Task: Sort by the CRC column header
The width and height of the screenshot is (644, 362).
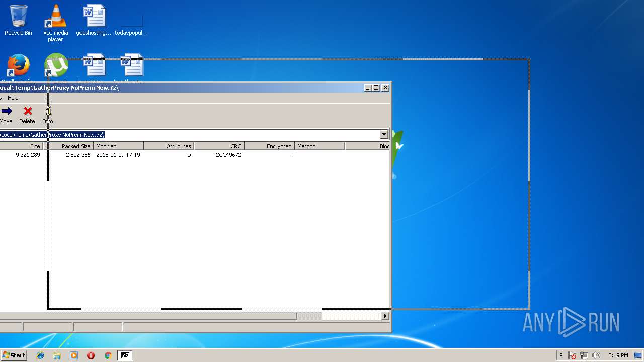Action: [x=219, y=146]
